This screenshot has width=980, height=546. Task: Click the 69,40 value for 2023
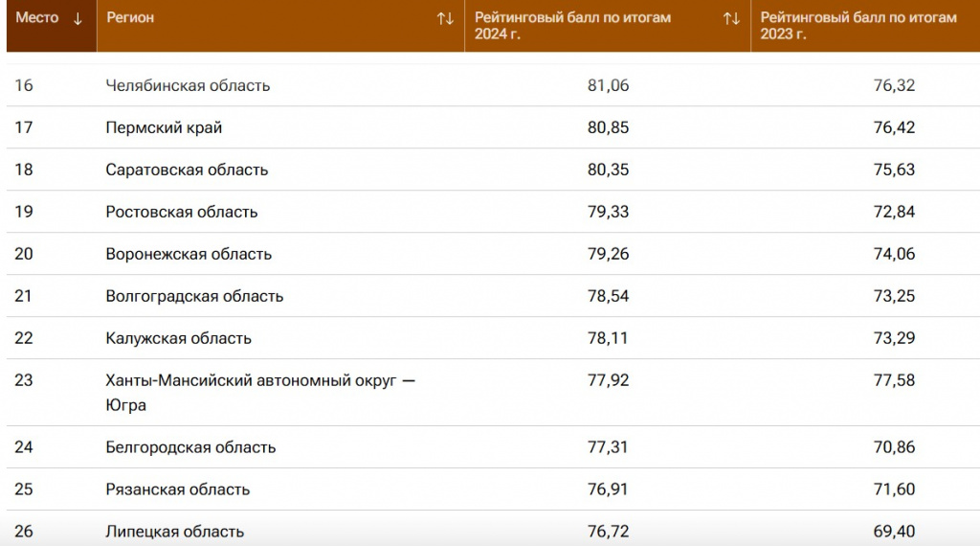coord(894,531)
